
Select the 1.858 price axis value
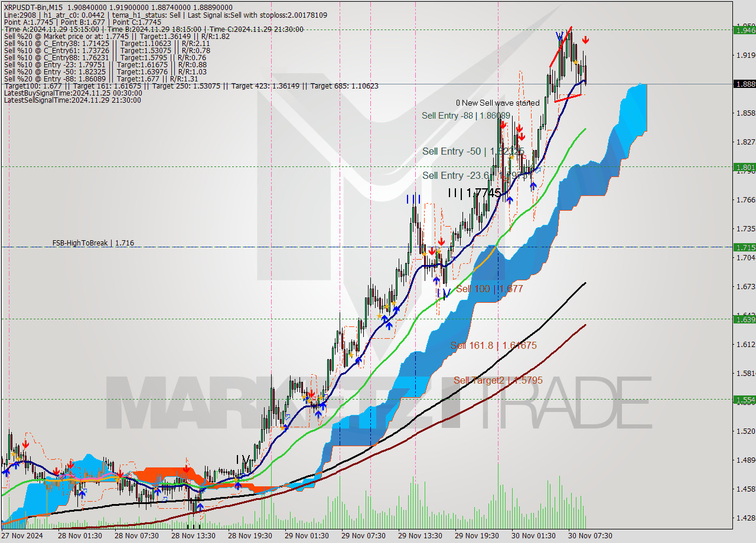pyautogui.click(x=745, y=113)
